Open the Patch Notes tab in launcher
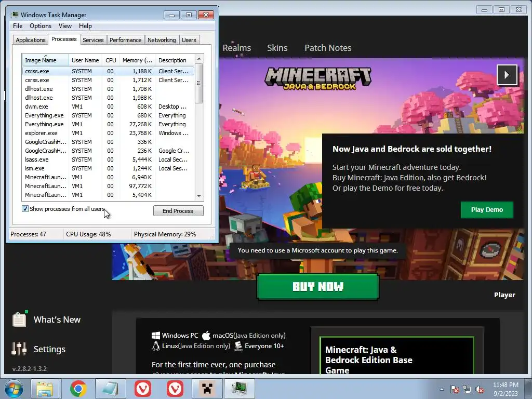This screenshot has width=532, height=399. click(328, 48)
